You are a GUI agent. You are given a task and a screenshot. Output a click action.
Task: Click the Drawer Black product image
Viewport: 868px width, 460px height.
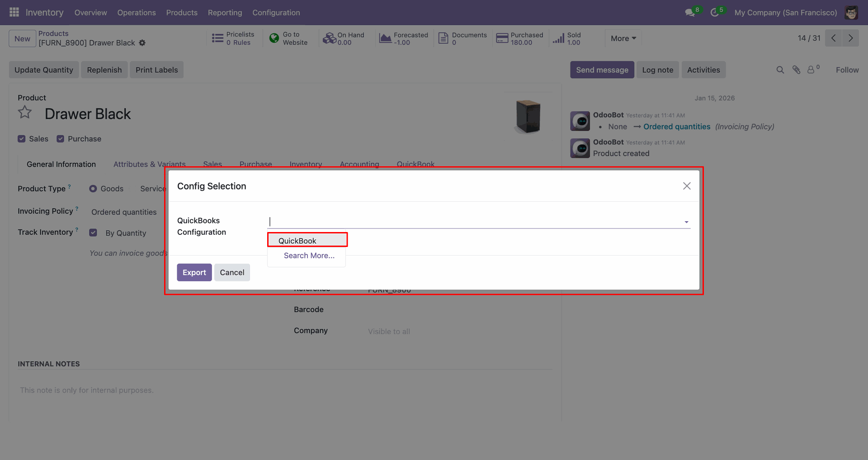point(528,116)
